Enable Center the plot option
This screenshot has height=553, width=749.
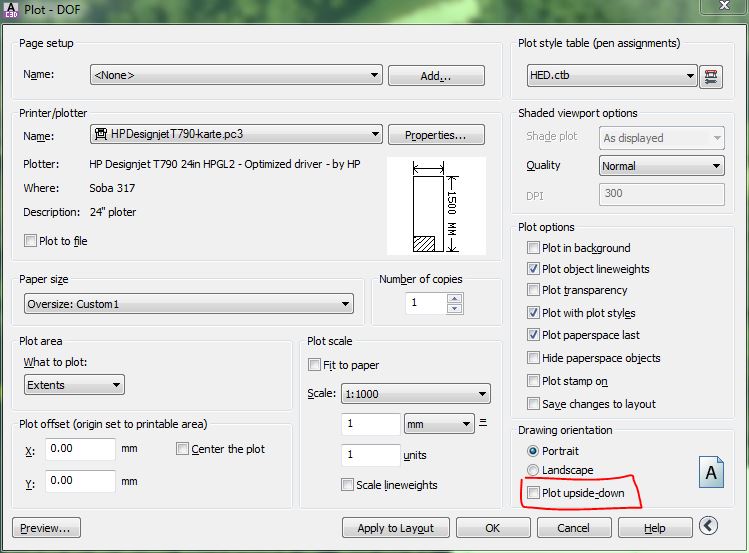click(182, 449)
